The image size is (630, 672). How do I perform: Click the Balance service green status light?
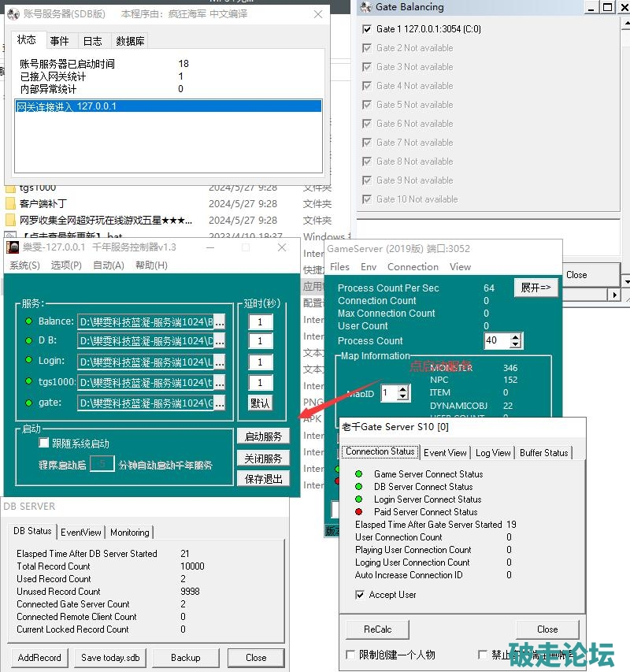(29, 321)
